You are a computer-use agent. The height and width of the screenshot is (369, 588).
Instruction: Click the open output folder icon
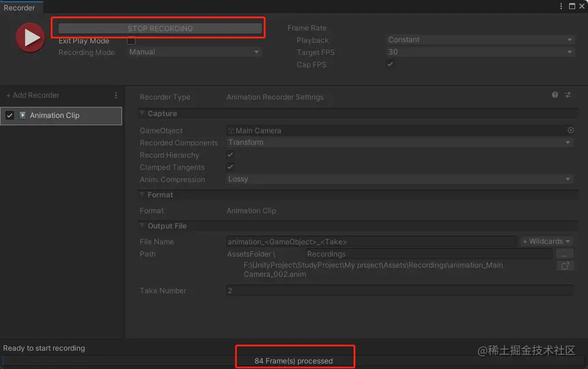coord(565,266)
